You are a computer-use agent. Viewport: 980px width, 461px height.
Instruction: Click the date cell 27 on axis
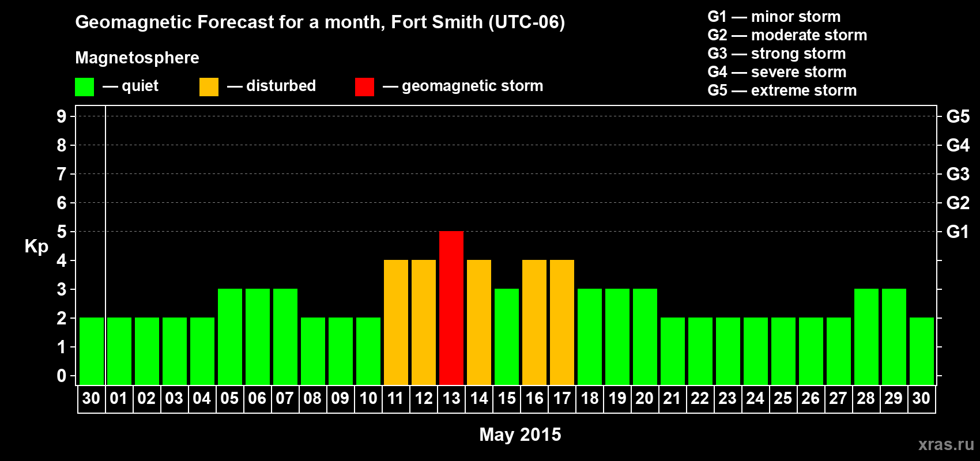pos(839,399)
